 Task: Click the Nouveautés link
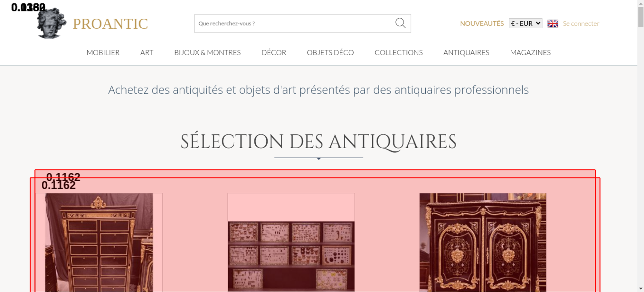pos(482,23)
